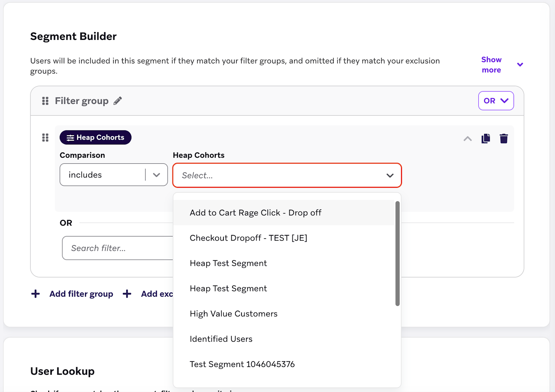Click the Heap Cohorts badge
Screen dimensions: 555x392
(95, 138)
